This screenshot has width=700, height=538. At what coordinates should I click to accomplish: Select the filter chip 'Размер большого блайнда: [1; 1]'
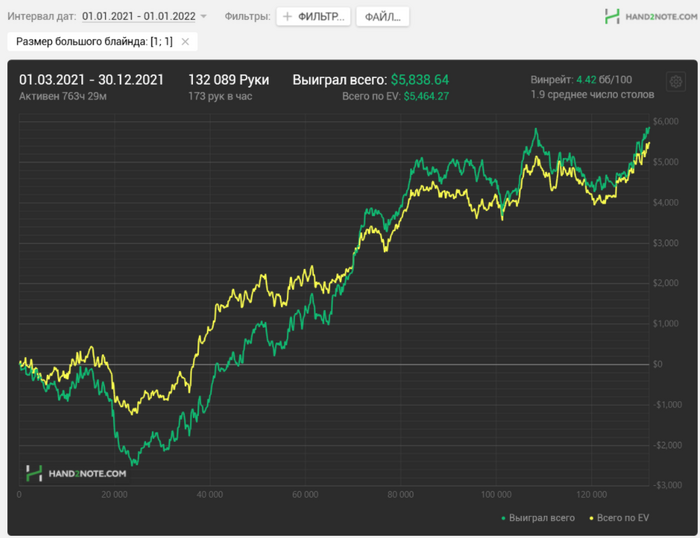pos(102,42)
